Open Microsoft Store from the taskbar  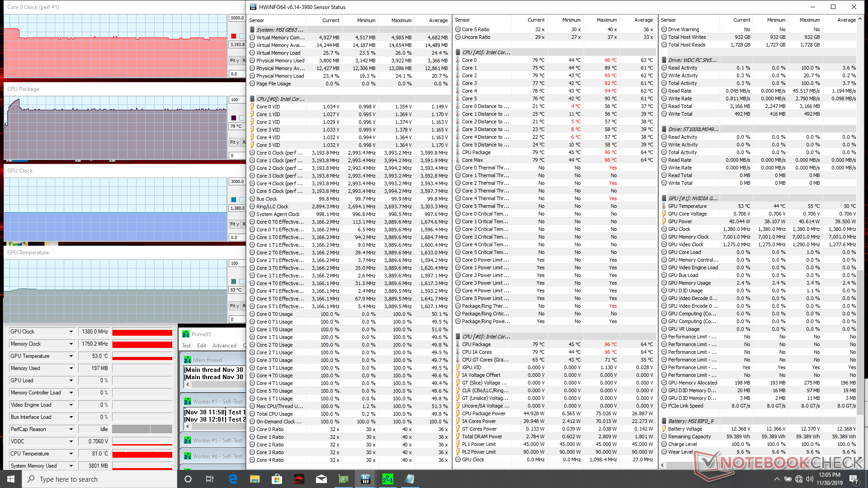click(x=277, y=479)
